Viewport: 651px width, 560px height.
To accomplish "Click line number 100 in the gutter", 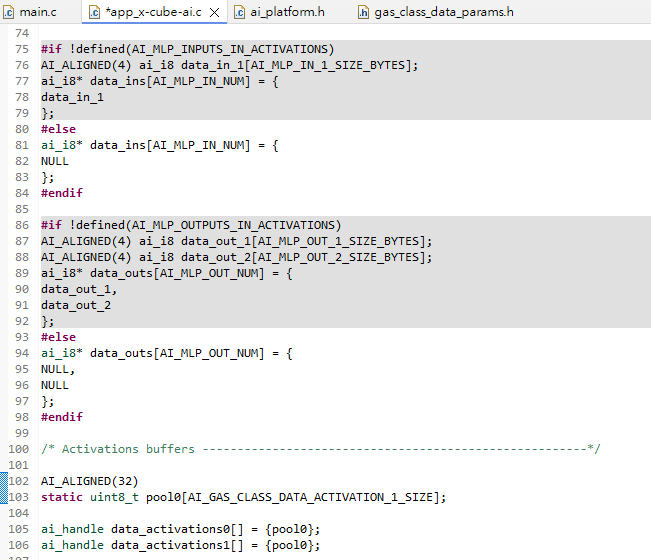I will click(19, 449).
